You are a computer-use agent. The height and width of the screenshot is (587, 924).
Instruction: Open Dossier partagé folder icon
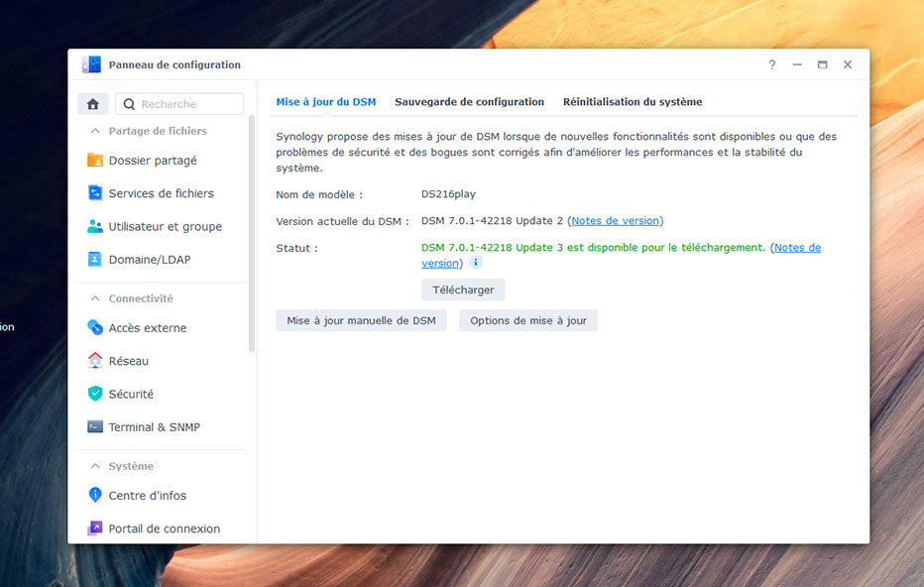pos(95,161)
